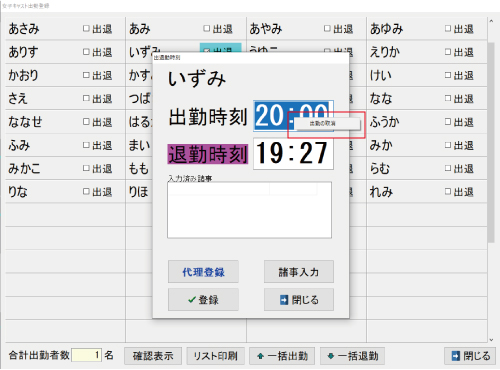This screenshot has width=500, height=370.
Task: Toggle the 出退 checkbox for ななせ
Action: 86,122
